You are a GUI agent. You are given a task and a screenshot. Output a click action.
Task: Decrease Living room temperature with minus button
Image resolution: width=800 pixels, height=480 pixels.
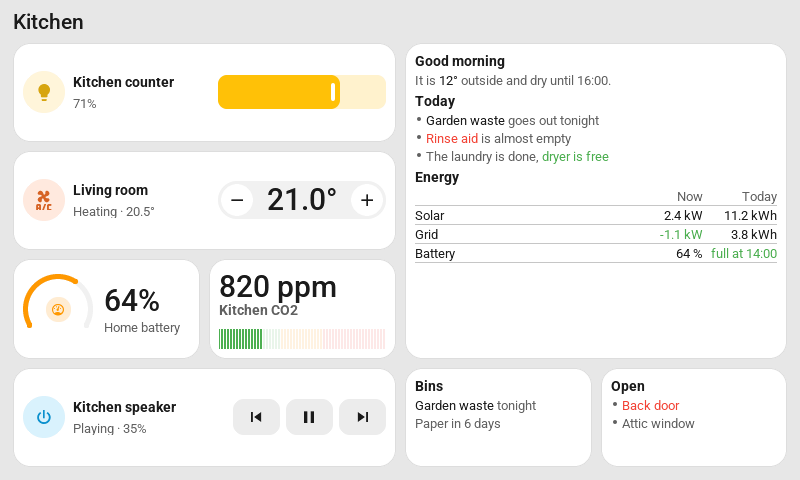coord(237,200)
